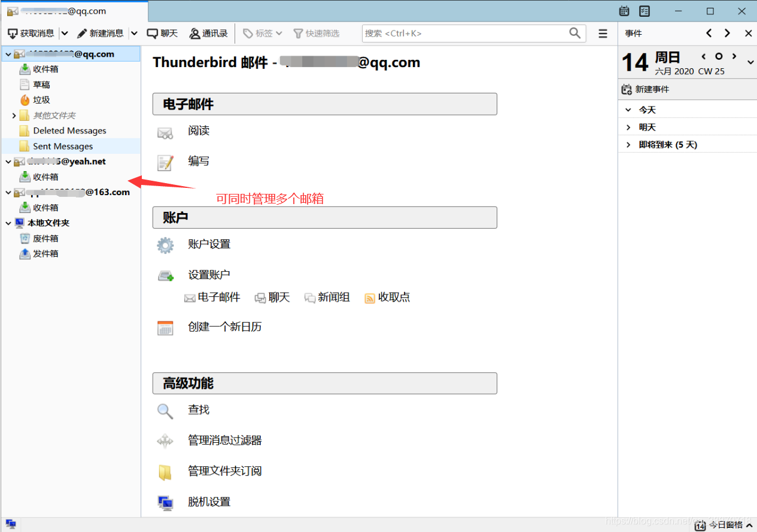Screen dimensions: 757x532
Task: Collapse the yeah.net account tree
Action: pyautogui.click(x=8, y=162)
